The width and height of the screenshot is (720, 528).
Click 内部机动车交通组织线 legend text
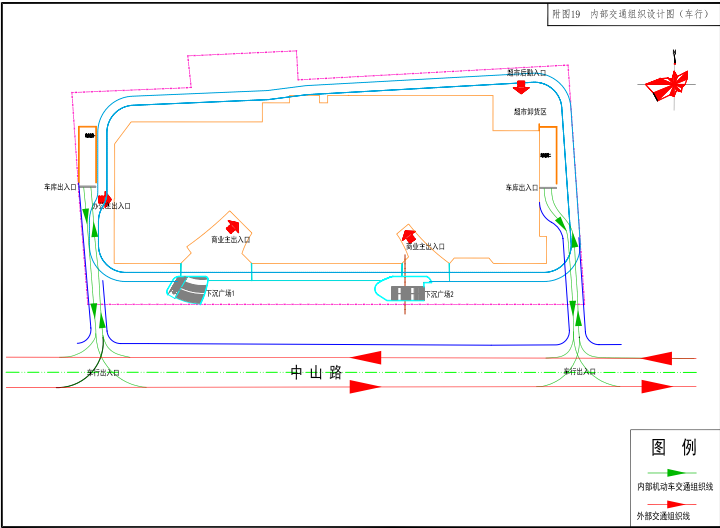click(x=674, y=486)
